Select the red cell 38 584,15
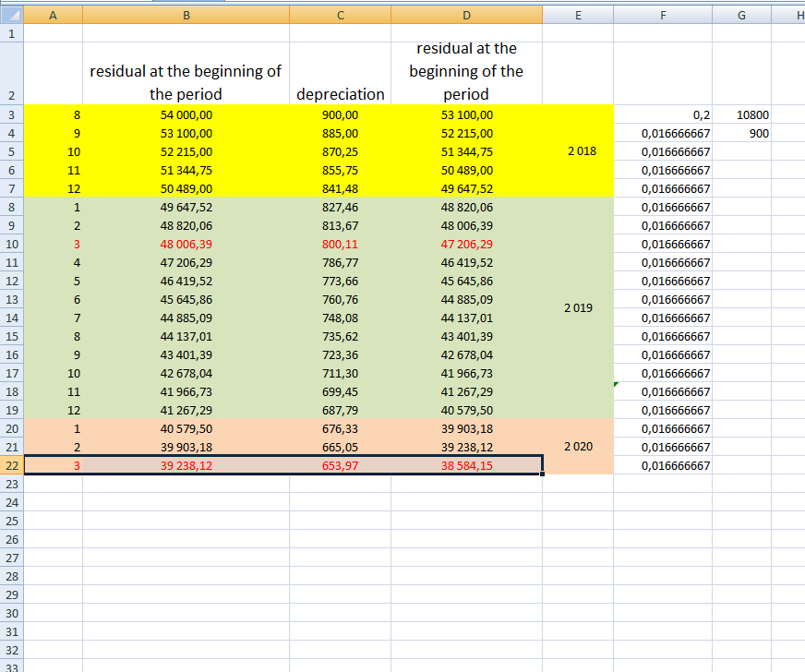The image size is (805, 672). tap(466, 466)
